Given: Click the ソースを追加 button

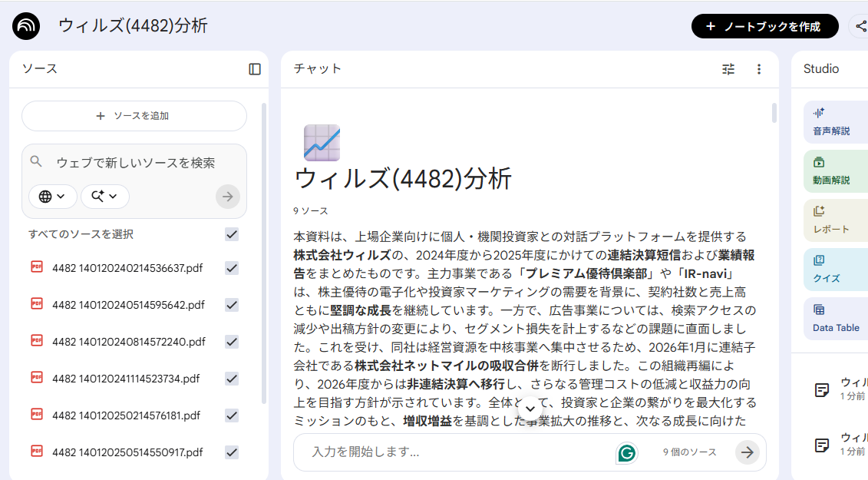Looking at the screenshot, I should tap(134, 116).
